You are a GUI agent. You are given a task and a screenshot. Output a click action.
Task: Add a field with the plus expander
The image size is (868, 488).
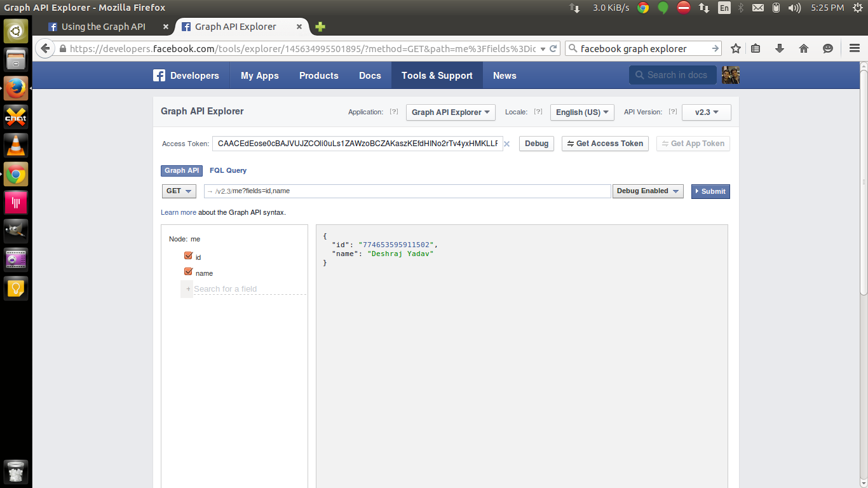coord(187,289)
